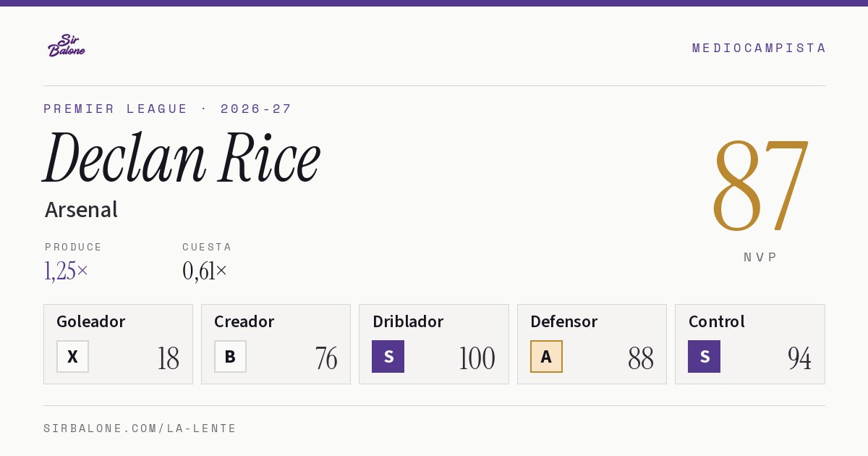The height and width of the screenshot is (456, 868).
Task: Open the Goleador stat card
Action: [118, 344]
